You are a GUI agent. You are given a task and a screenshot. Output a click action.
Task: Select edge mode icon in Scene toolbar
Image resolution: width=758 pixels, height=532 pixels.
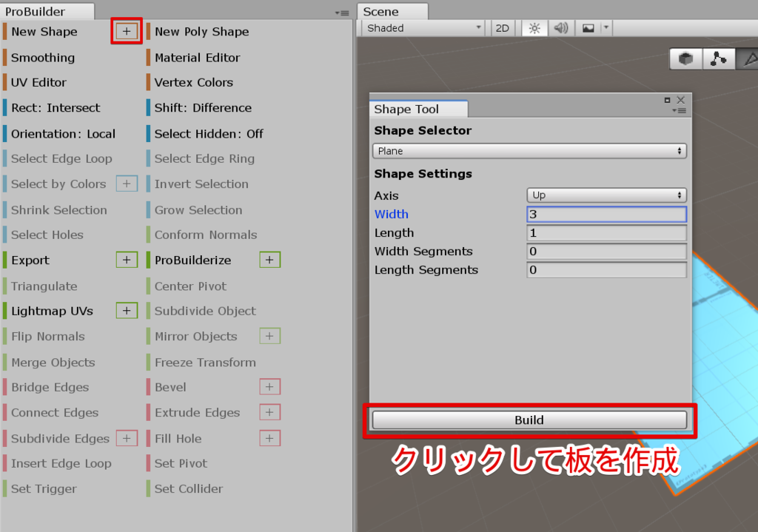pos(748,59)
